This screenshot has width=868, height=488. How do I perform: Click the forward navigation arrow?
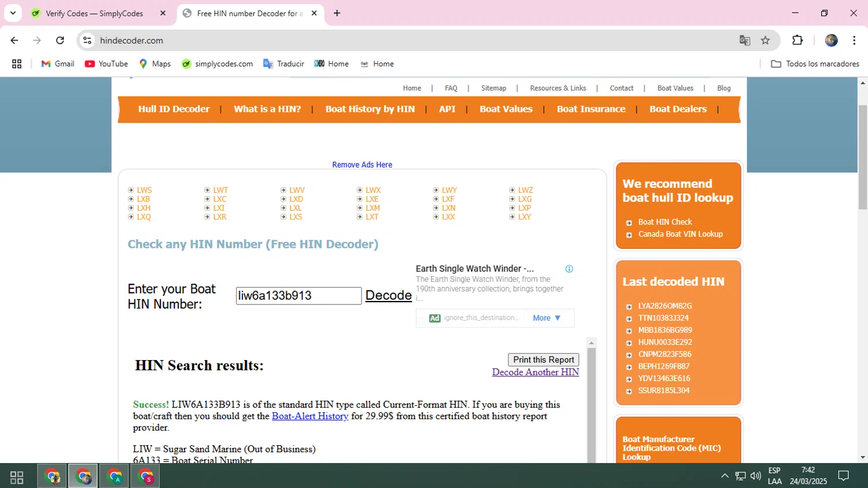point(37,41)
